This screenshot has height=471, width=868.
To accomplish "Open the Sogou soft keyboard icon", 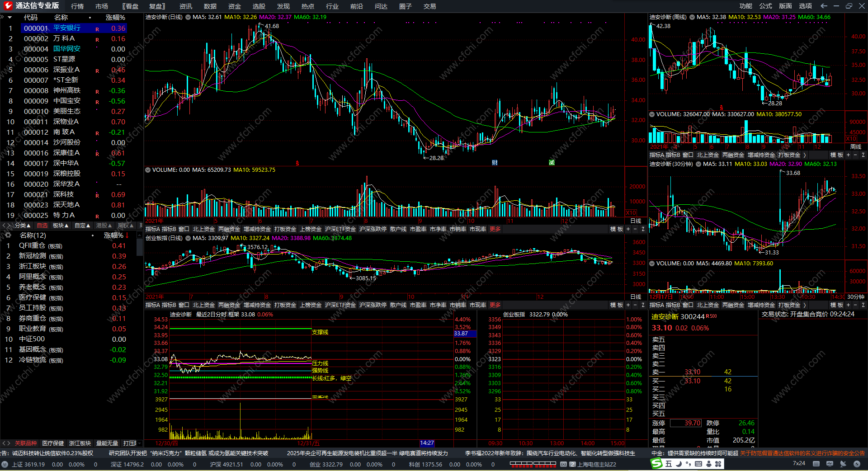I will click(698, 464).
